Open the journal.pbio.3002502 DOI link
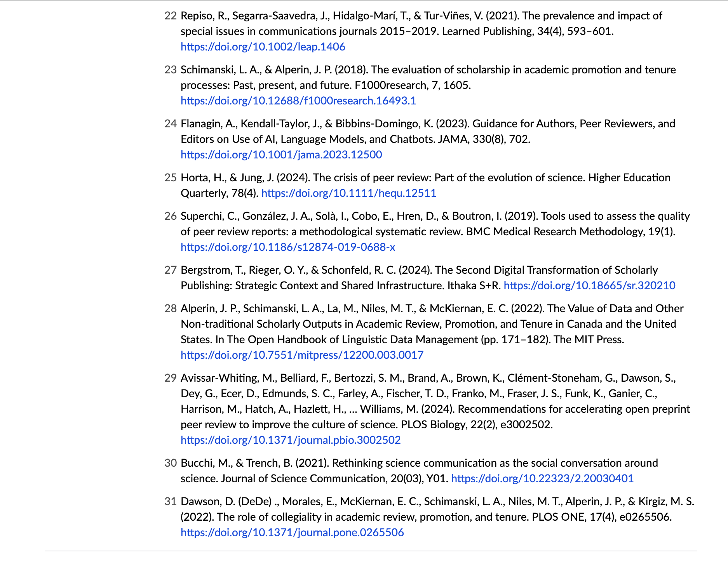Viewport: 728px width, 563px height. [x=290, y=440]
